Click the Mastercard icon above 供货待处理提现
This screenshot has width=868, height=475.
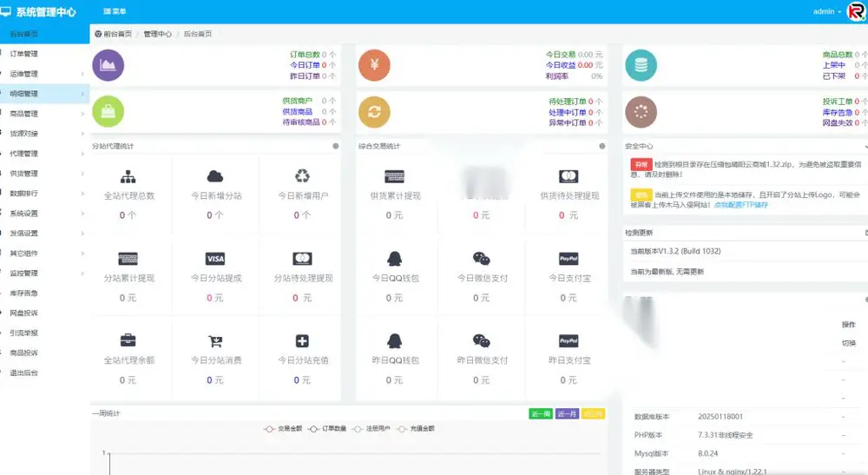tap(569, 176)
